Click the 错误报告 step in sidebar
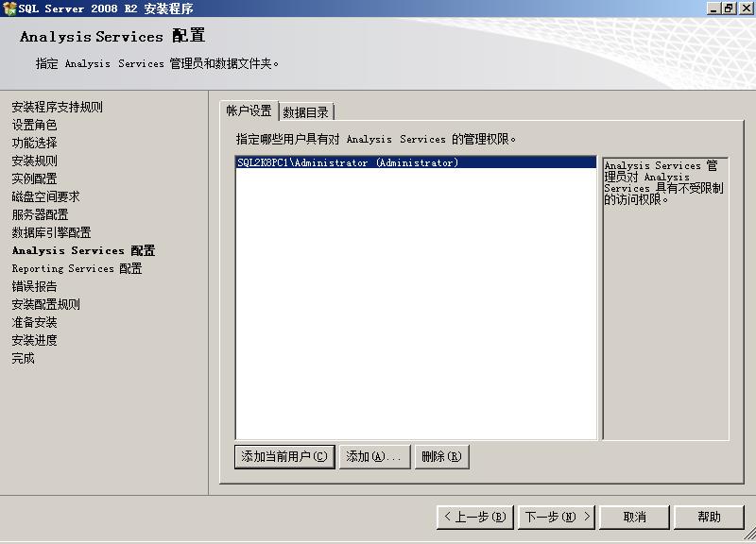This screenshot has width=756, height=544. (34, 286)
